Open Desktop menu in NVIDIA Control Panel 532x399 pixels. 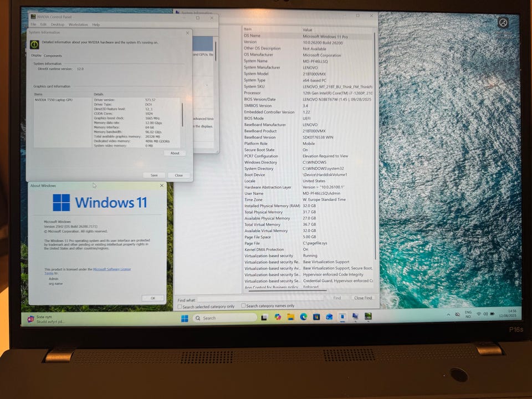[57, 24]
